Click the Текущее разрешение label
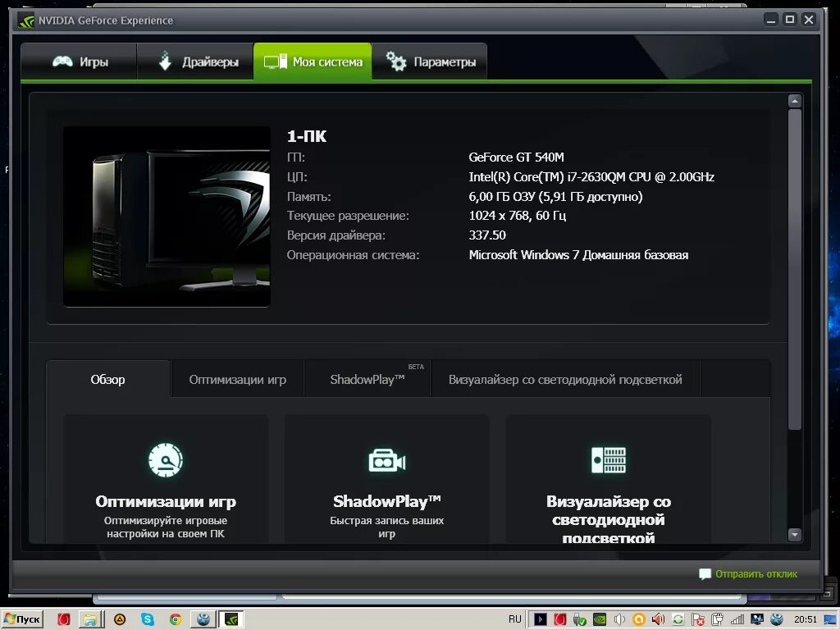This screenshot has height=630, width=840. click(x=348, y=216)
